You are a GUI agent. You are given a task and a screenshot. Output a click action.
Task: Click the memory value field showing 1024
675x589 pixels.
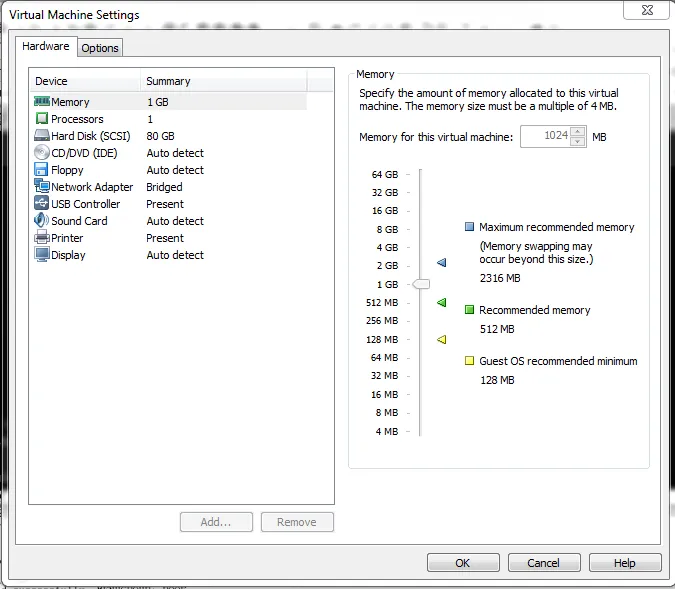coord(545,136)
